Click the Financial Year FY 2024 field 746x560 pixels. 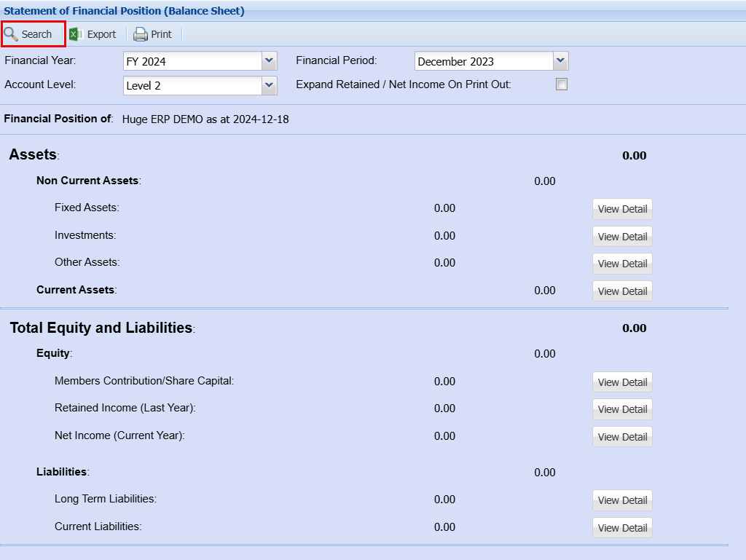click(x=192, y=62)
